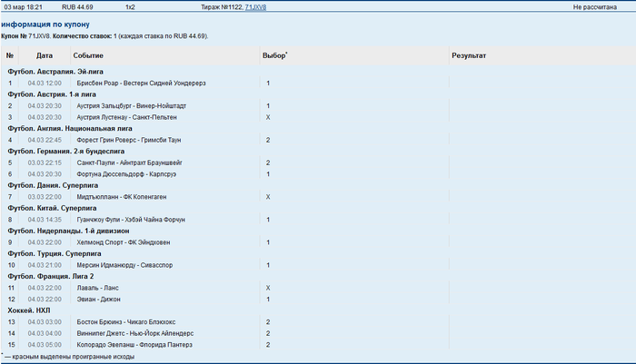Select event 'Хелмонд Спорт - ФК Эйндховен'
This screenshot has height=364, width=636.
(124, 242)
